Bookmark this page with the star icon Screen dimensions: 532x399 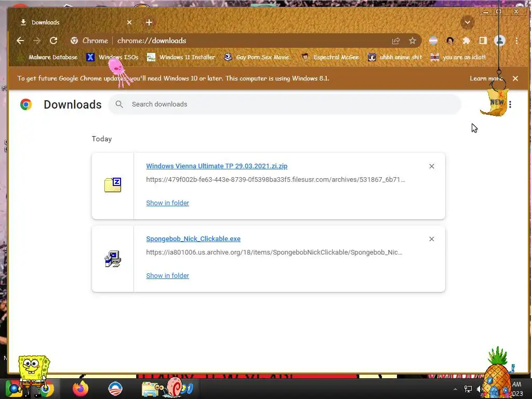412,41
